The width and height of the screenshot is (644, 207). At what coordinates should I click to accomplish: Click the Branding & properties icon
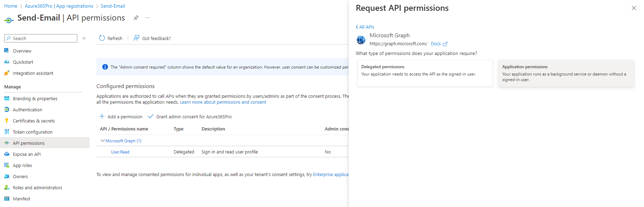click(7, 98)
